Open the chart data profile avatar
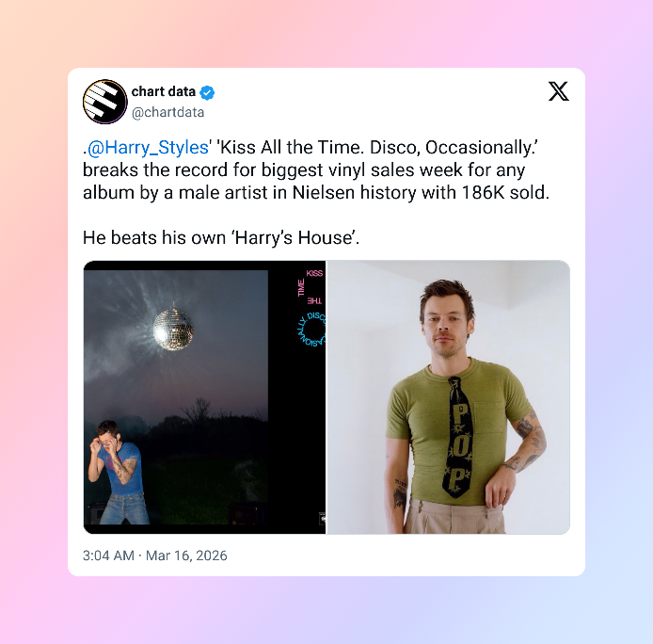This screenshot has width=653, height=644. pyautogui.click(x=105, y=102)
